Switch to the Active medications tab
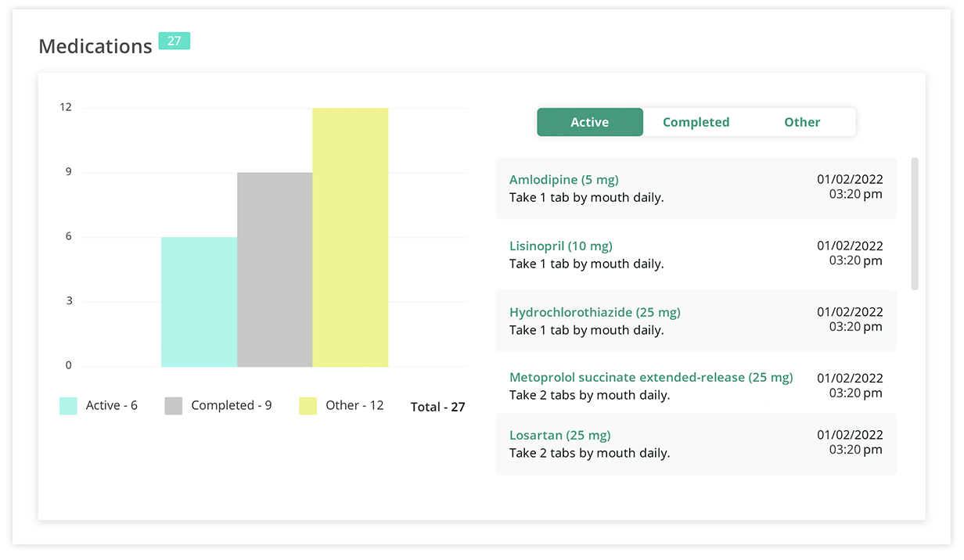 [x=589, y=122]
